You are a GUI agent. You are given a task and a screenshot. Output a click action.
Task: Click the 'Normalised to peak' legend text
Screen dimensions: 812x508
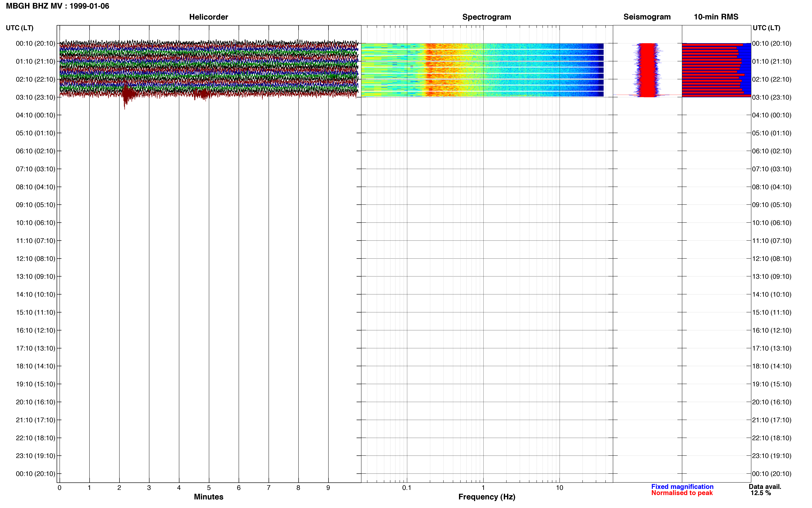682,493
